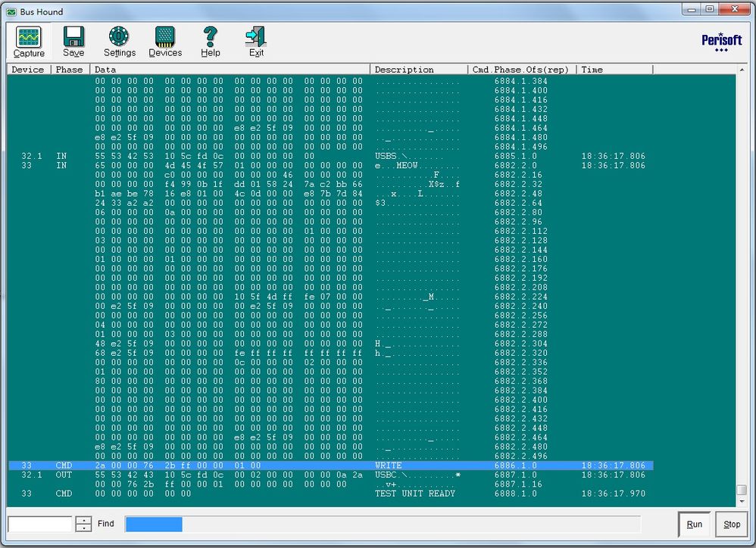Screen dimensions: 756x548
Task: Click the Description column header
Action: [x=418, y=70]
